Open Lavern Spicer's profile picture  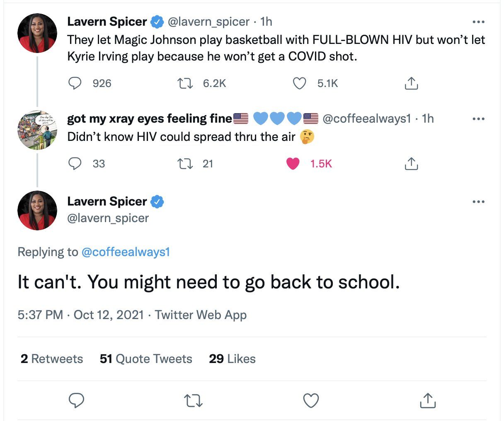37,33
